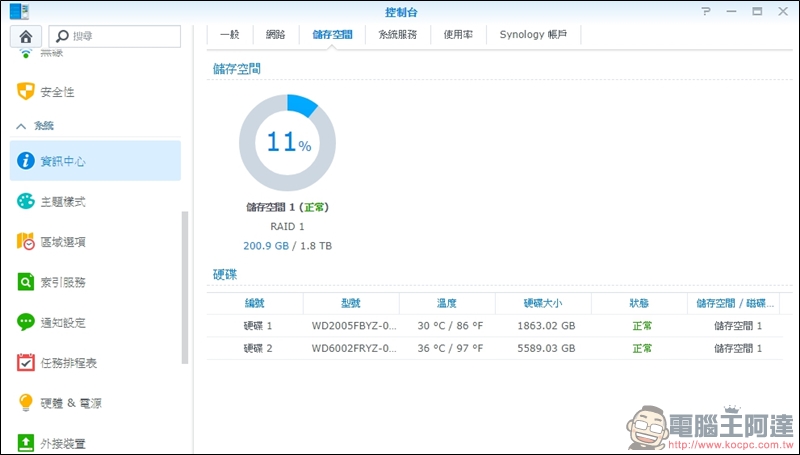Open the Info Center icon
The height and width of the screenshot is (455, 800).
point(26,161)
